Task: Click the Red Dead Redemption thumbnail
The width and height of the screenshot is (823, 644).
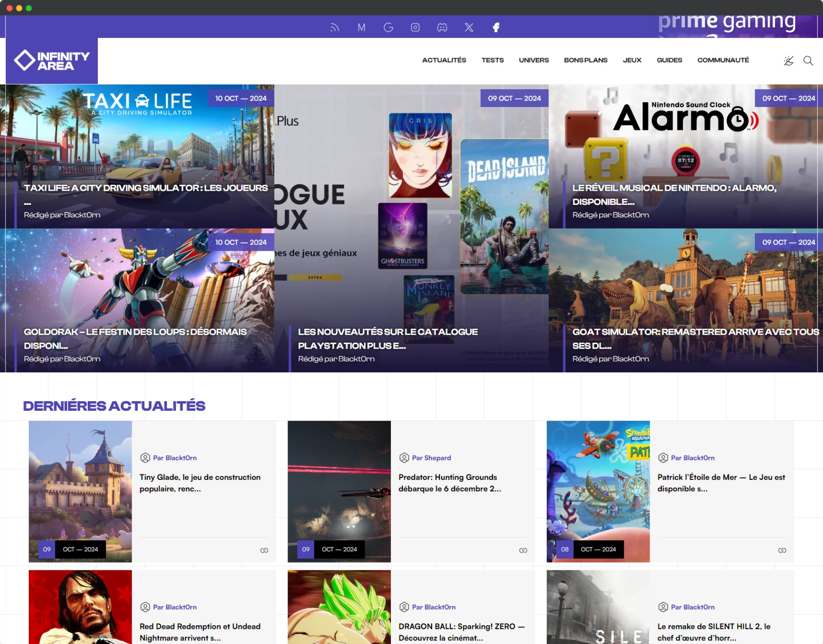Action: tap(80, 606)
